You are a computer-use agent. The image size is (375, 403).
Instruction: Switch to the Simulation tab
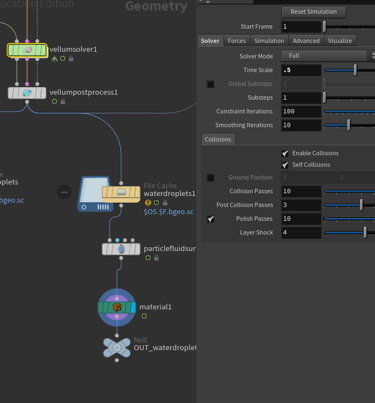pos(269,41)
